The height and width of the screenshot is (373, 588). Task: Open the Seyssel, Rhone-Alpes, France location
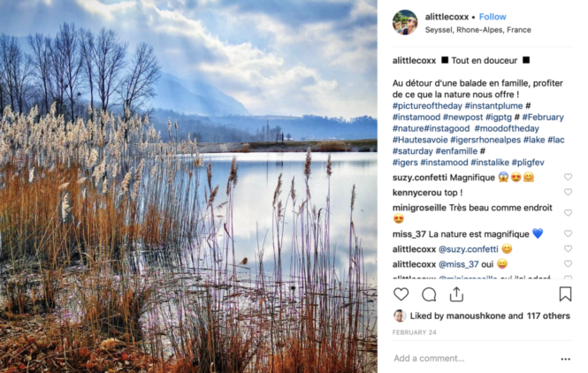pyautogui.click(x=477, y=30)
